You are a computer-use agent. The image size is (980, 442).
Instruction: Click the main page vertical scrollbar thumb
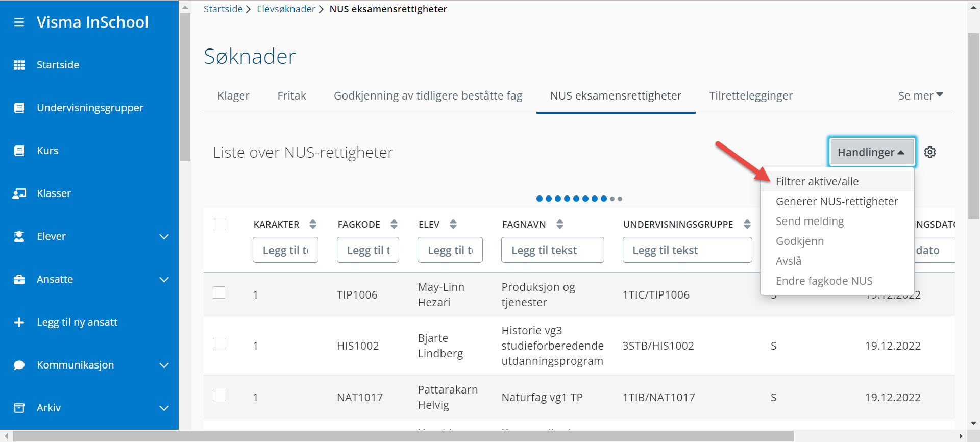[973, 126]
